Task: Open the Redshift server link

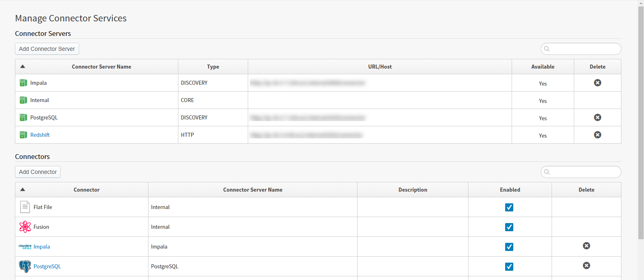Action: (x=40, y=135)
